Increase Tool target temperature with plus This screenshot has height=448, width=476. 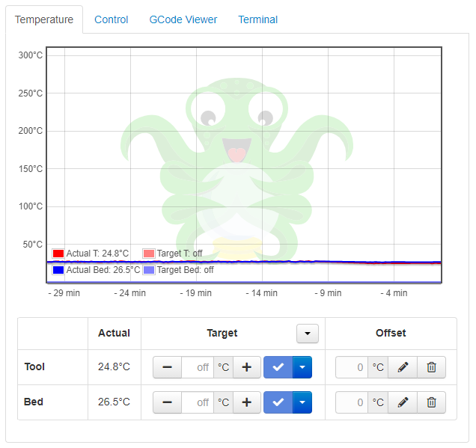pos(247,367)
